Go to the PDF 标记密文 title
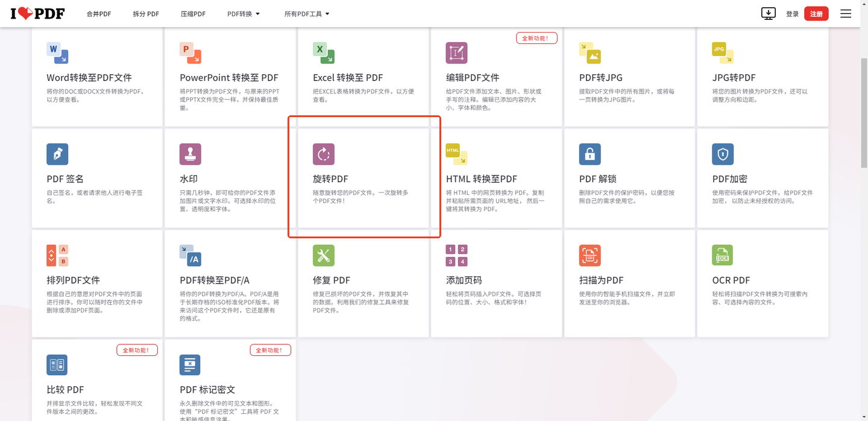This screenshot has height=421, width=868. (207, 390)
